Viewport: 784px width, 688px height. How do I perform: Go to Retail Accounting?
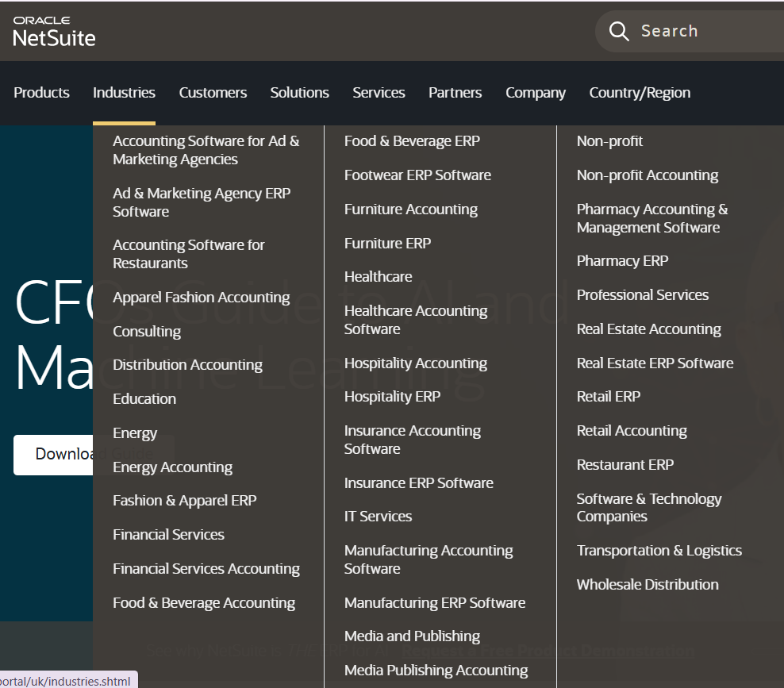[632, 431]
